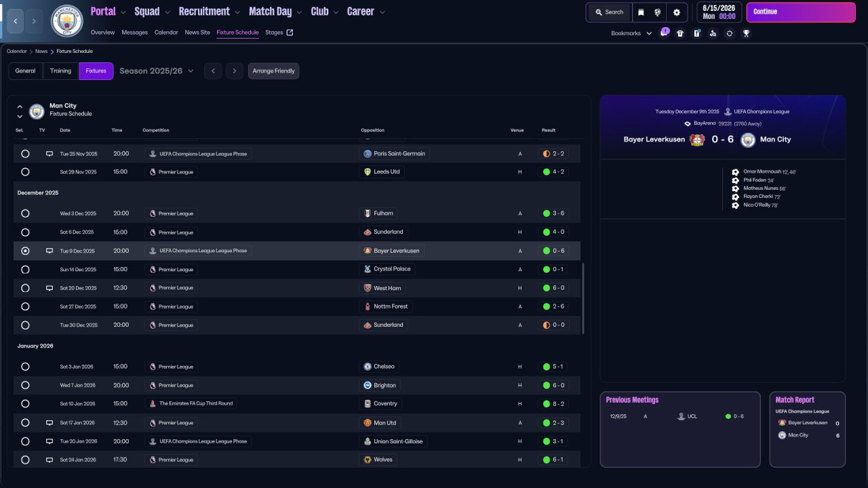Open the bookmark icon beside Search
Viewport: 868px width, 488px height.
coord(641,12)
